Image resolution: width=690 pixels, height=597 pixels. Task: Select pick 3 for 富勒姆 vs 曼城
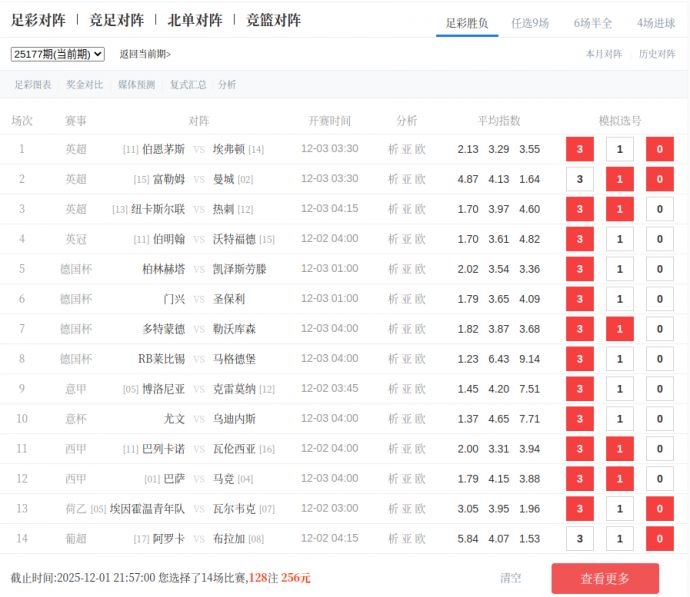579,179
